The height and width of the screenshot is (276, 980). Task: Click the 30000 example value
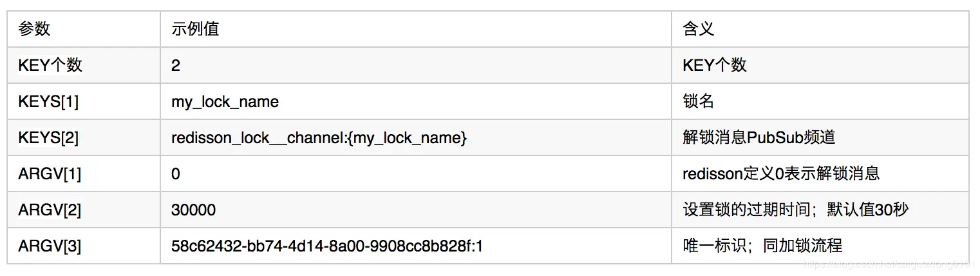pos(193,210)
